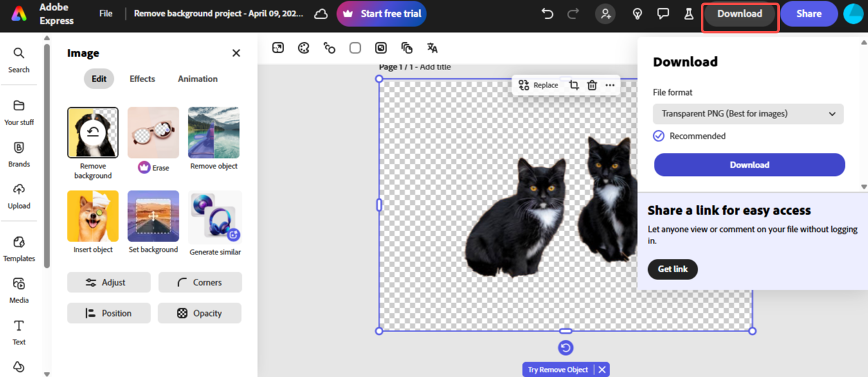The image size is (868, 377).
Task: Switch to the Animation tab
Action: (x=197, y=79)
